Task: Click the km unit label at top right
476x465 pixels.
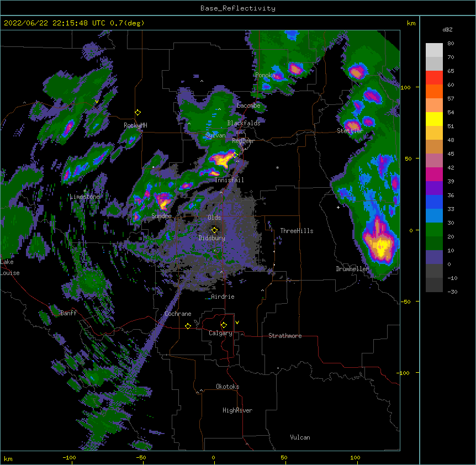Action: point(411,23)
